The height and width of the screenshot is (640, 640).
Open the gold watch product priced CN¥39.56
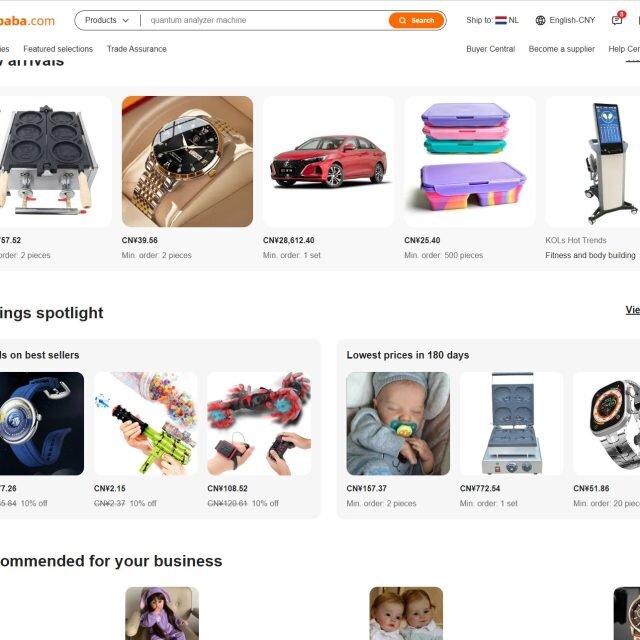(187, 162)
